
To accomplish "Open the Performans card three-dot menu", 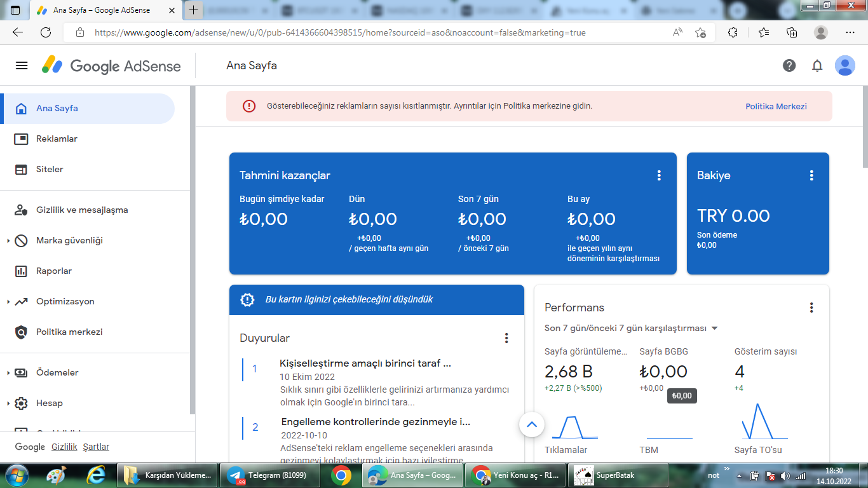I will pos(811,308).
